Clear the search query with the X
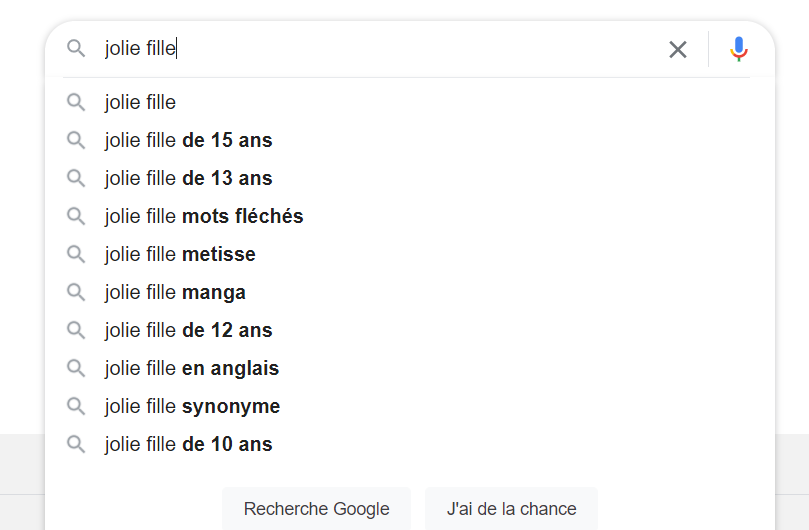This screenshot has width=809, height=530. coord(677,50)
